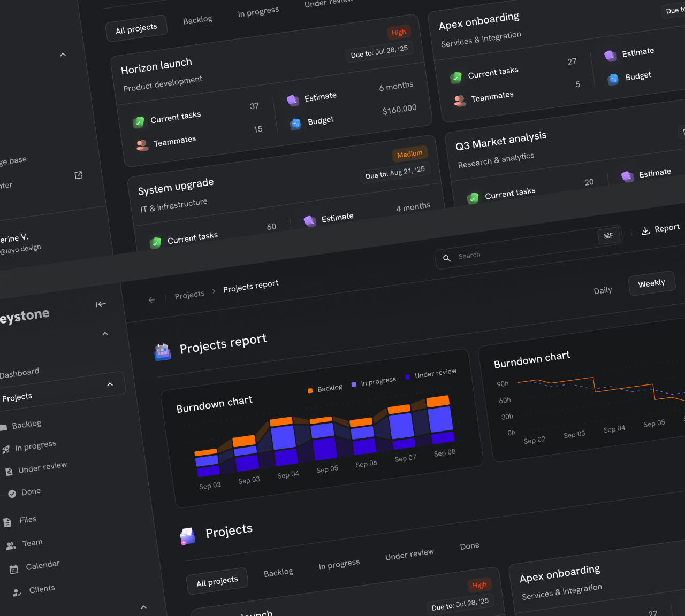Viewport: 685px width, 616px height.
Task: Click Q3 Market analysis Current tasks check icon
Action: pos(473,198)
